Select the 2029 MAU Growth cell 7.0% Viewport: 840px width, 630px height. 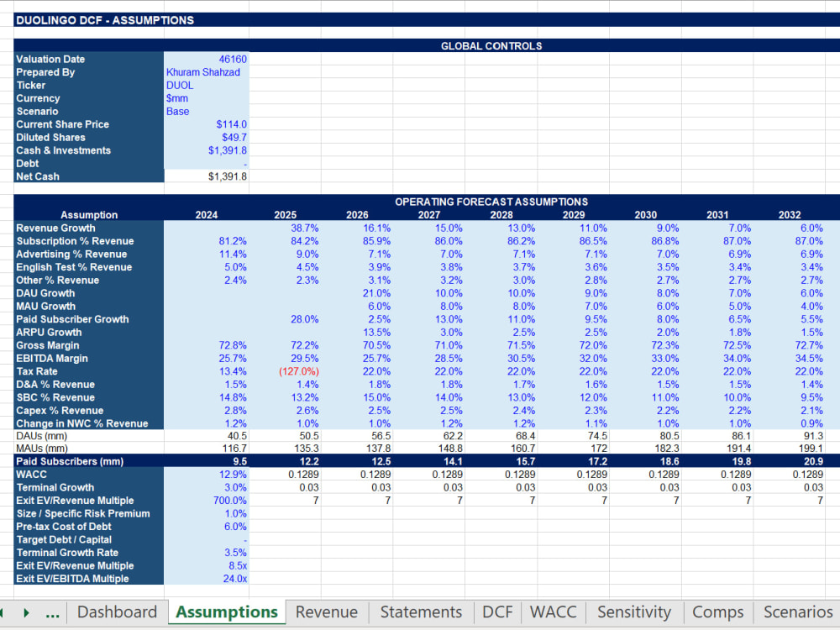(x=573, y=307)
